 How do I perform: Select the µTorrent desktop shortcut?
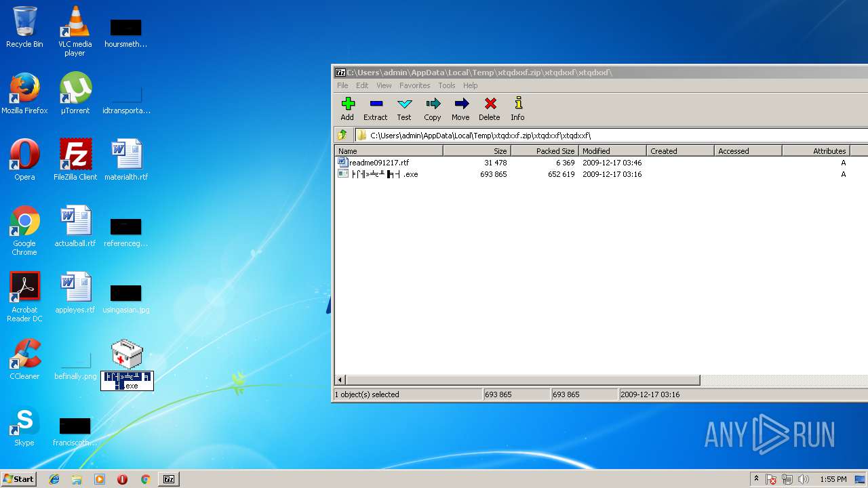coord(75,94)
